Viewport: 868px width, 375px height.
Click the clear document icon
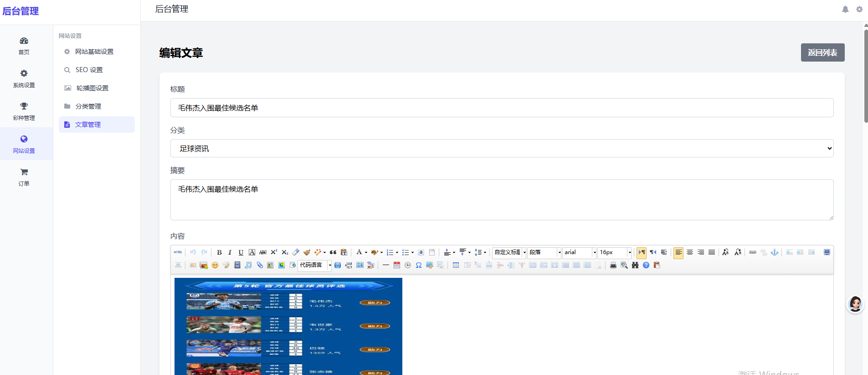pyautogui.click(x=432, y=252)
